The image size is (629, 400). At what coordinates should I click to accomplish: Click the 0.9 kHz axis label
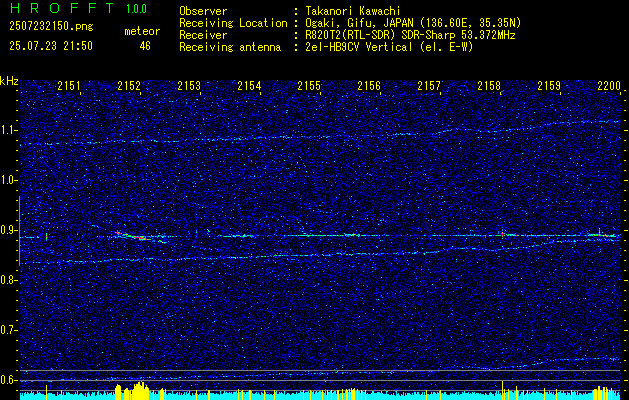pos(9,230)
